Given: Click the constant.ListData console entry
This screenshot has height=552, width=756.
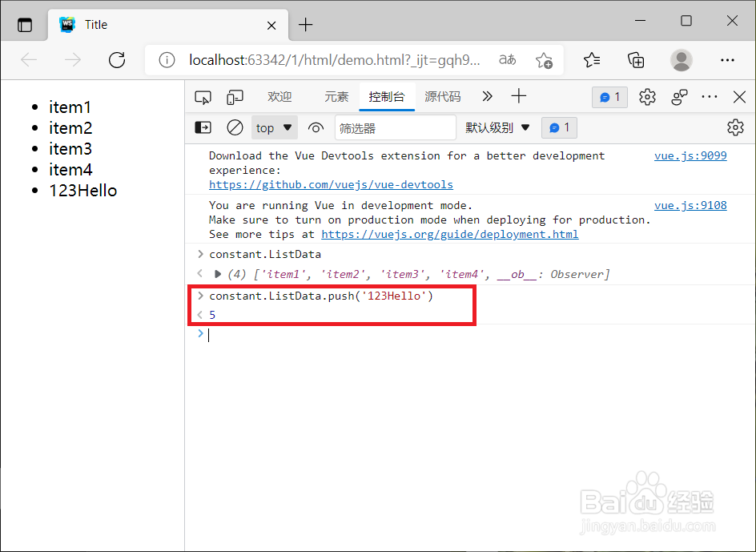Looking at the screenshot, I should click(265, 254).
